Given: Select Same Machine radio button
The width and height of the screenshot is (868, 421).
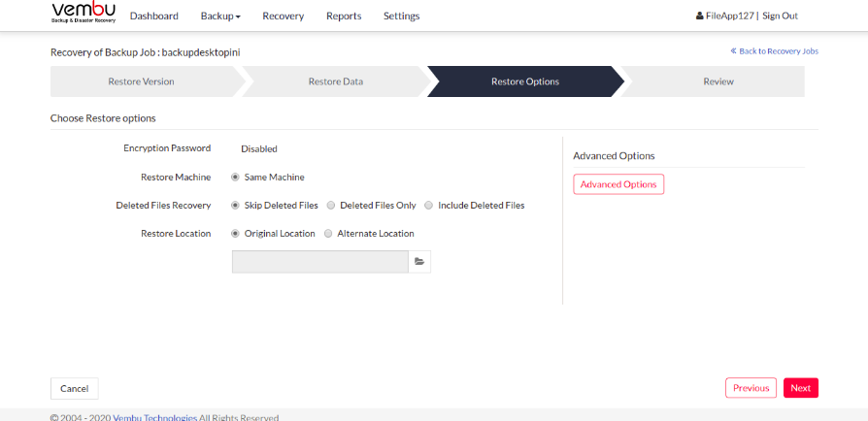Looking at the screenshot, I should click(235, 178).
